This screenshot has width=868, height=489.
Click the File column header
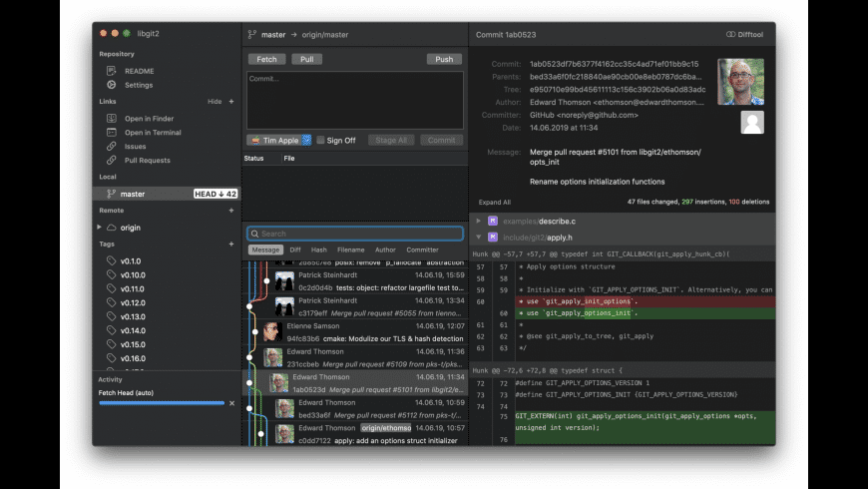pyautogui.click(x=289, y=159)
